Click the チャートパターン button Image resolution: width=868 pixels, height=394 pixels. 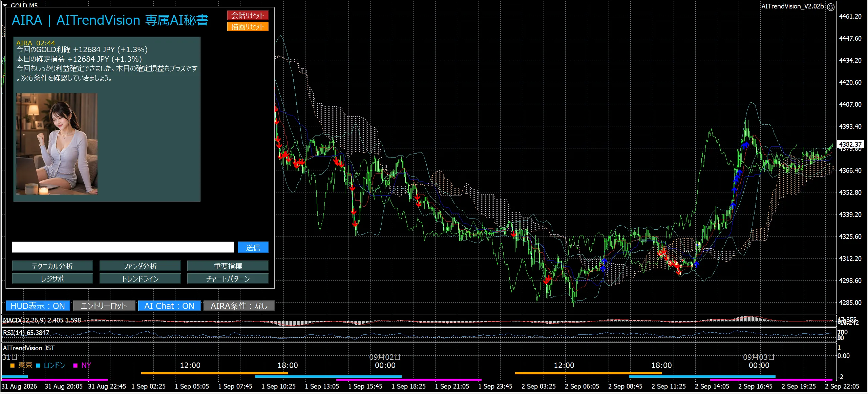tap(228, 278)
